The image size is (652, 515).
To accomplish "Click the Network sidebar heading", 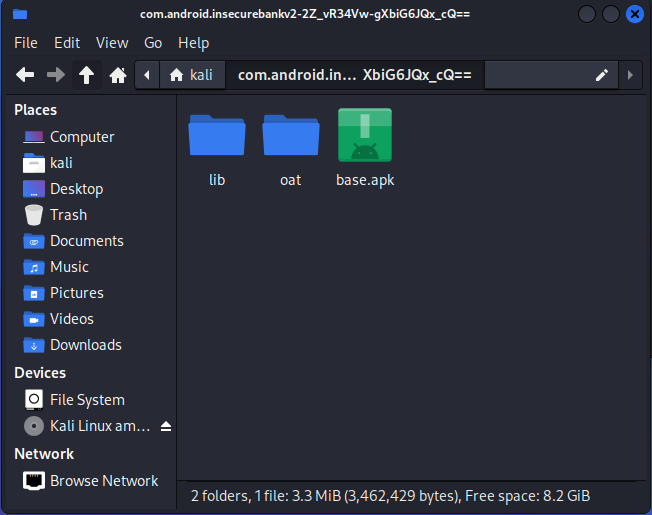I will (x=44, y=454).
